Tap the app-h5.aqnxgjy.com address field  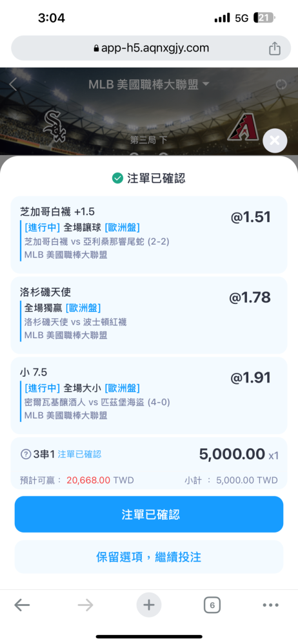149,48
